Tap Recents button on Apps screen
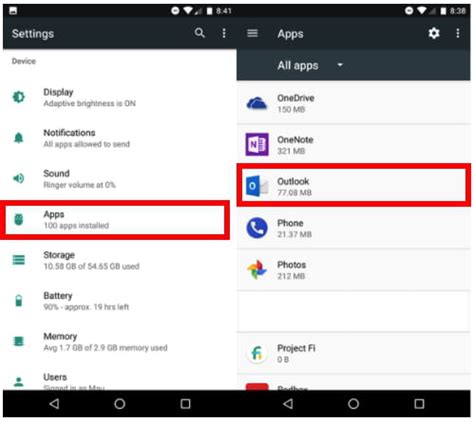Viewport: 474px width, 422px height. tap(419, 404)
